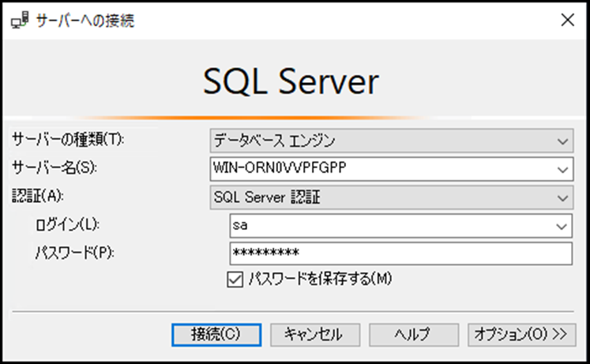
Task: Click the server connection icon in title bar
Action: 20,20
